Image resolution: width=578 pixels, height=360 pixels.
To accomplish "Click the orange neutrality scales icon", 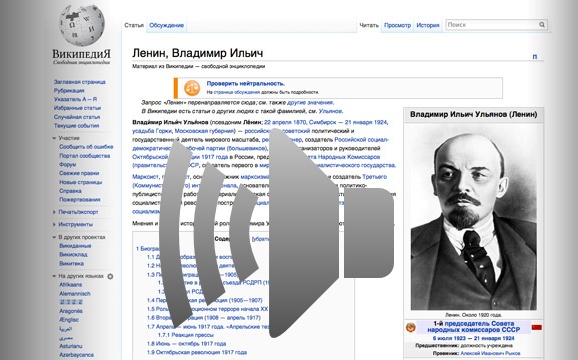I will tap(192, 88).
